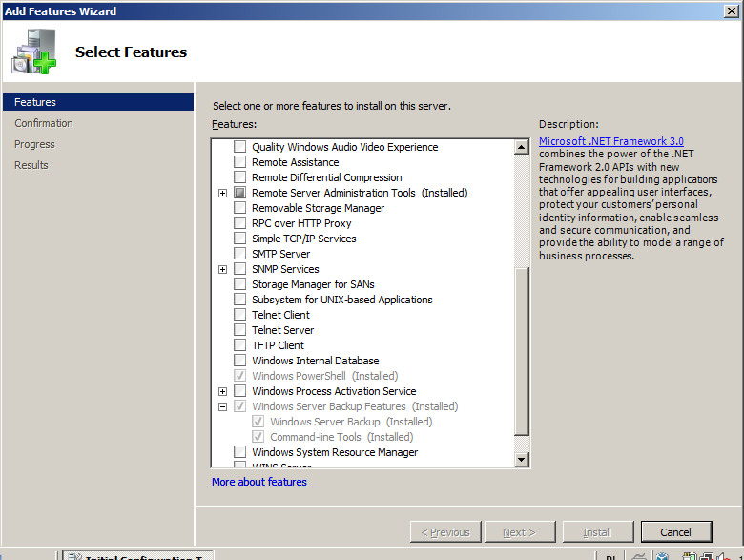Tick the Telnet Client checkbox

(x=240, y=315)
